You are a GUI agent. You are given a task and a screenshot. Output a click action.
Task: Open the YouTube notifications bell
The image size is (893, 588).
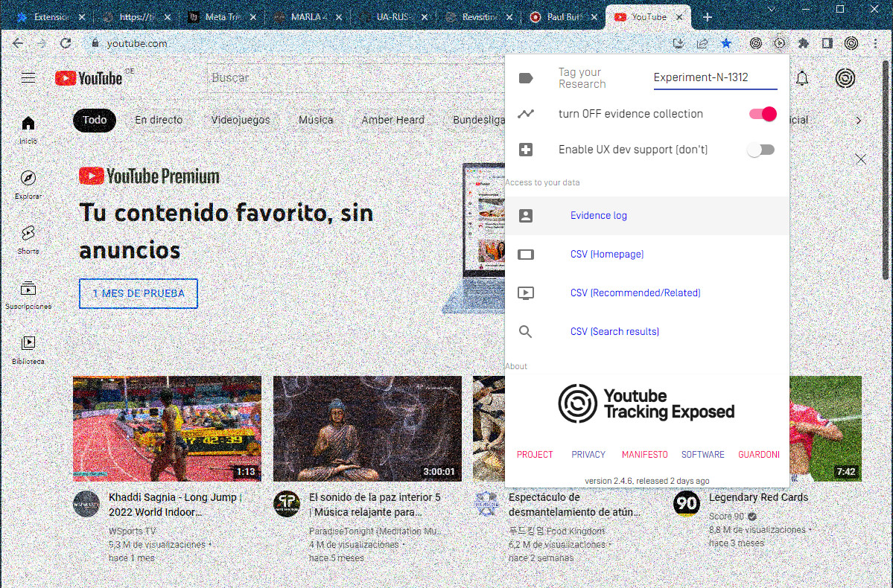[802, 78]
